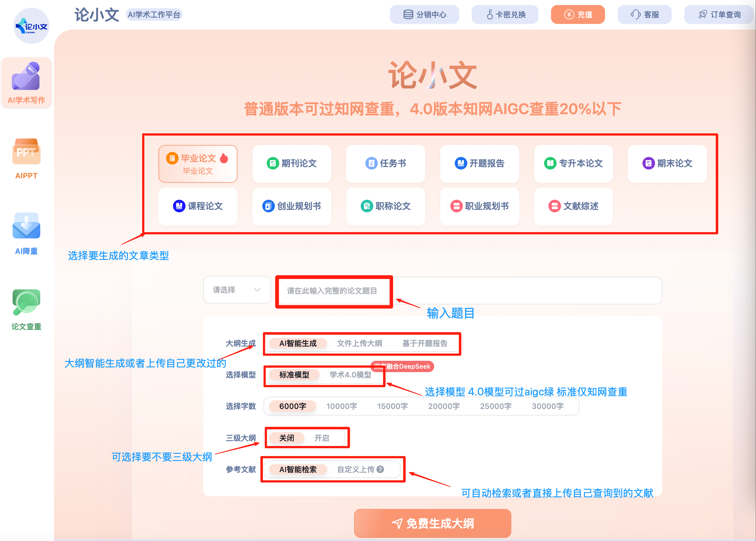Select the 专升本论文 article type
The height and width of the screenshot is (541, 756).
pyautogui.click(x=574, y=164)
